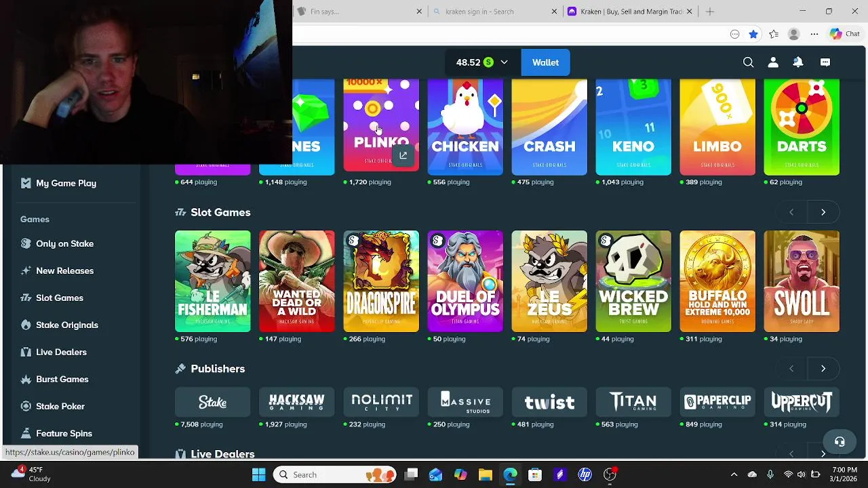Viewport: 868px width, 488px height.
Task: Open the Hacksaw Gaming publisher tile
Action: pos(297,402)
